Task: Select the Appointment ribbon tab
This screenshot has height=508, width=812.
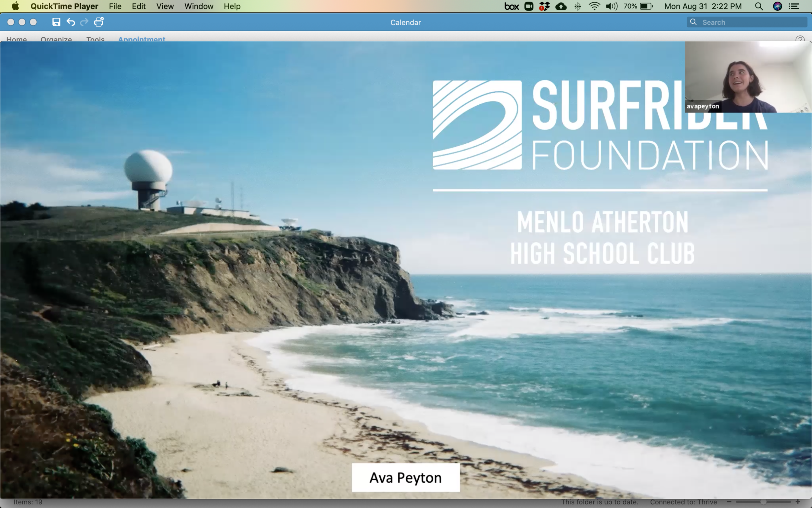Action: pos(142,39)
